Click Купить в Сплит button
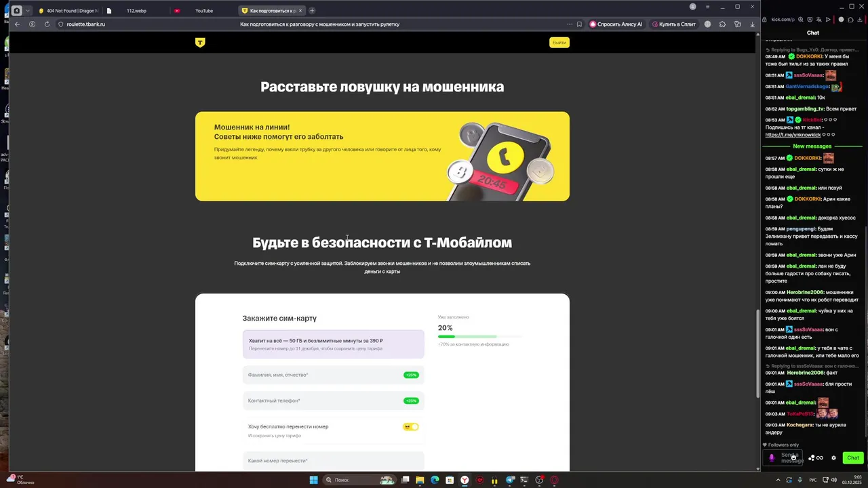The image size is (868, 488). coord(674,24)
